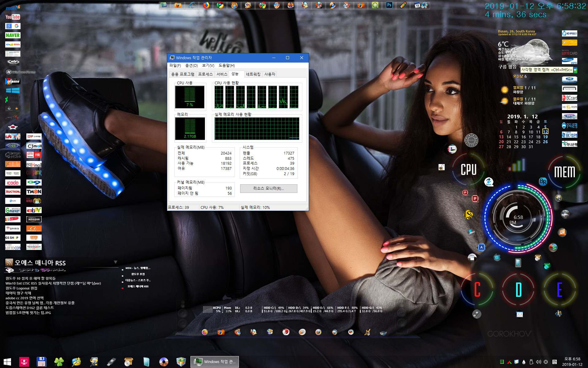Open the adobe cc 2019 RSS article
588x368 pixels.
coord(24,298)
